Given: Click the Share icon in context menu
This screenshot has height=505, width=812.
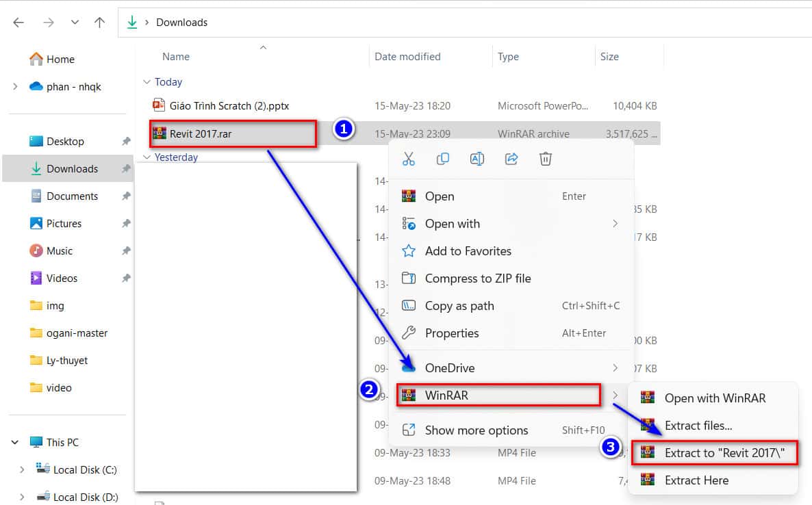Looking at the screenshot, I should click(511, 159).
